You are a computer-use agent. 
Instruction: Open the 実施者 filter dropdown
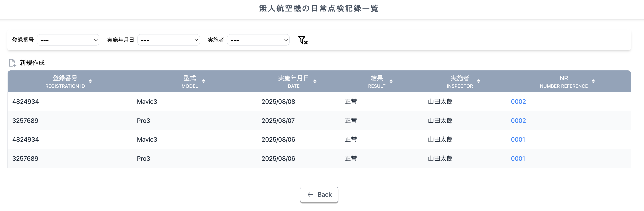point(258,40)
